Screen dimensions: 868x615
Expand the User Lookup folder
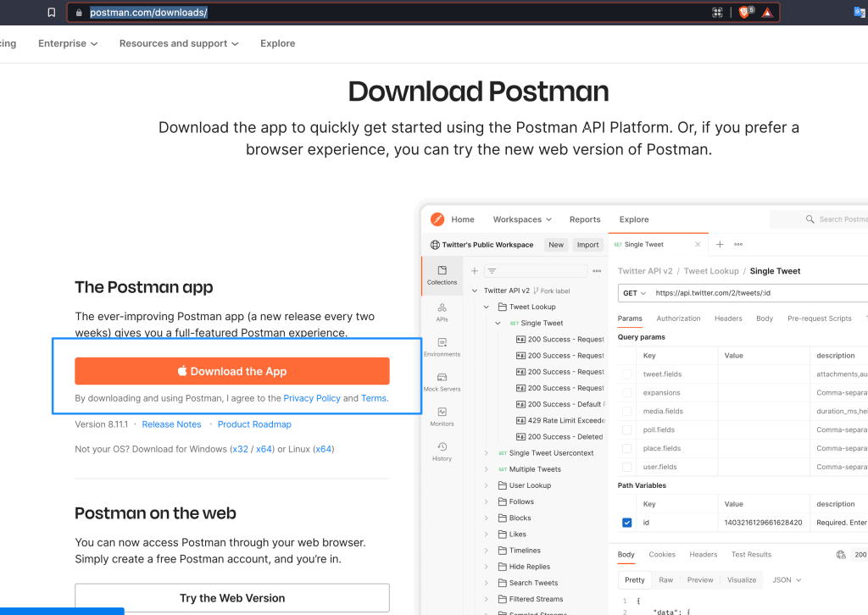[x=486, y=485]
